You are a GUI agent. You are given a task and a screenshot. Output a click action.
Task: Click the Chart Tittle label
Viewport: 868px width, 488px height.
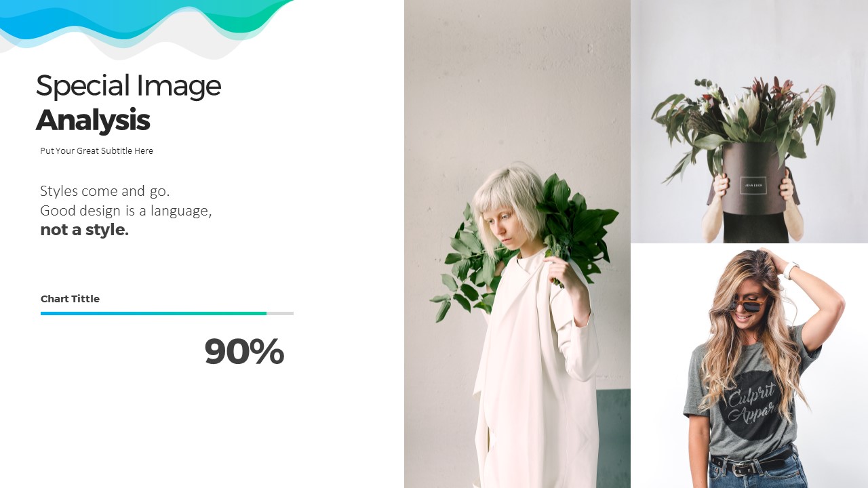click(x=70, y=299)
